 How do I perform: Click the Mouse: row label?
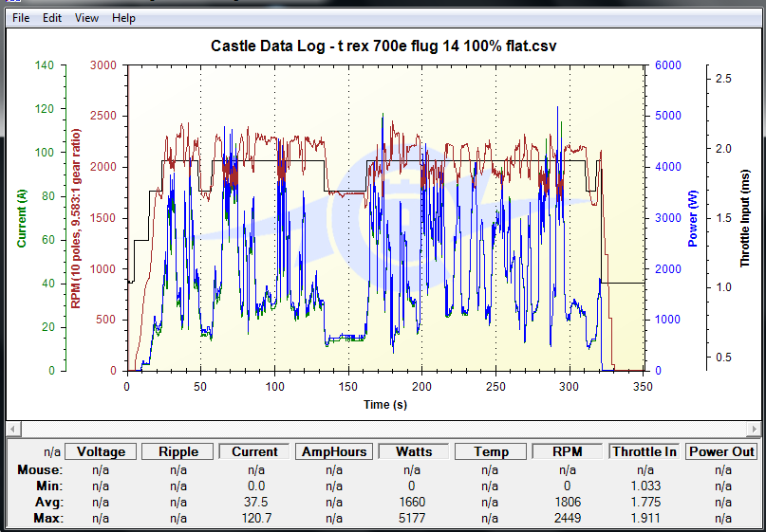[40, 469]
